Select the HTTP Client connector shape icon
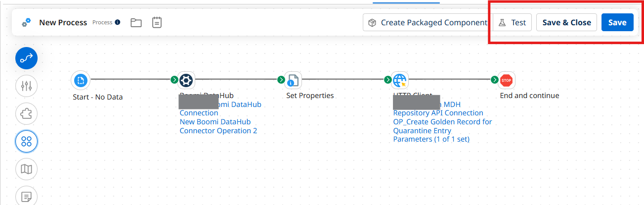This screenshot has width=644, height=205. coord(400,80)
